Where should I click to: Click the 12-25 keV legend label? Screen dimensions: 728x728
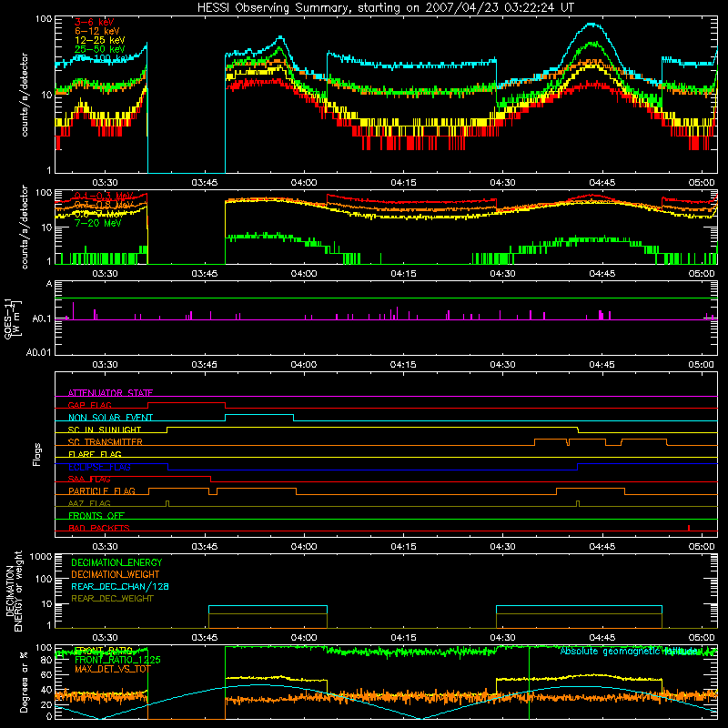pos(100,40)
